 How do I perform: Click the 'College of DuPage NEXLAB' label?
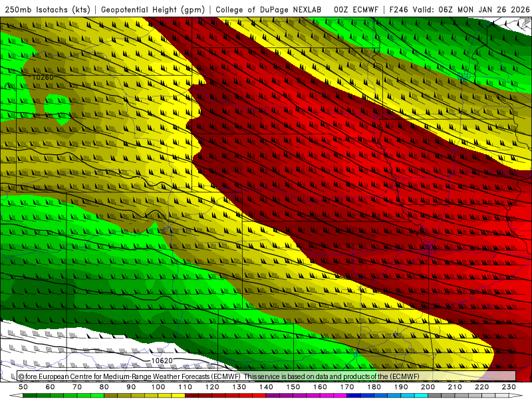click(269, 10)
